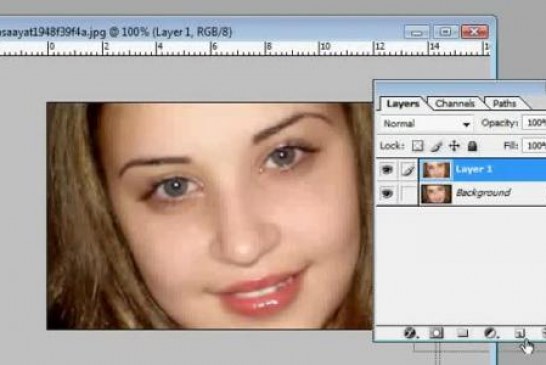The width and height of the screenshot is (546, 365).
Task: Toggle Lock image pixels brush icon
Action: [436, 146]
